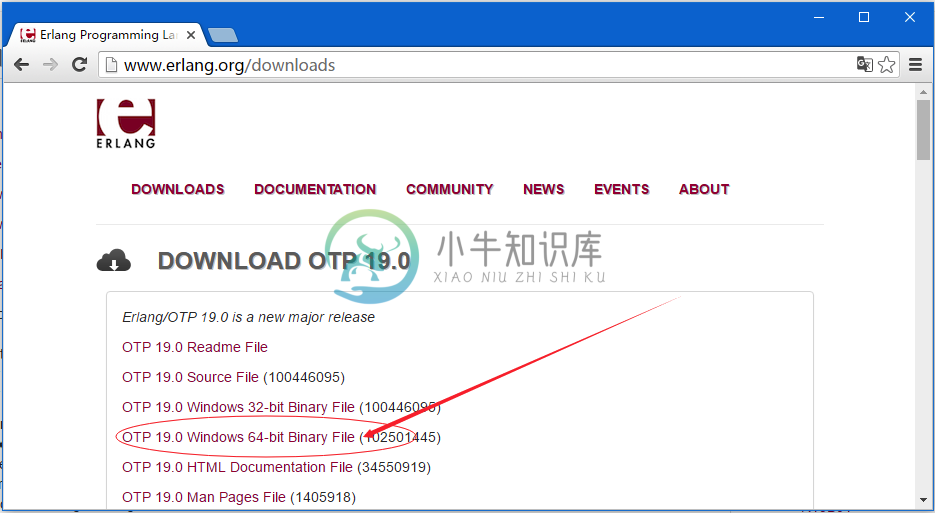The width and height of the screenshot is (935, 513).
Task: Close the Erlang Programming Language tab
Action: click(x=191, y=35)
